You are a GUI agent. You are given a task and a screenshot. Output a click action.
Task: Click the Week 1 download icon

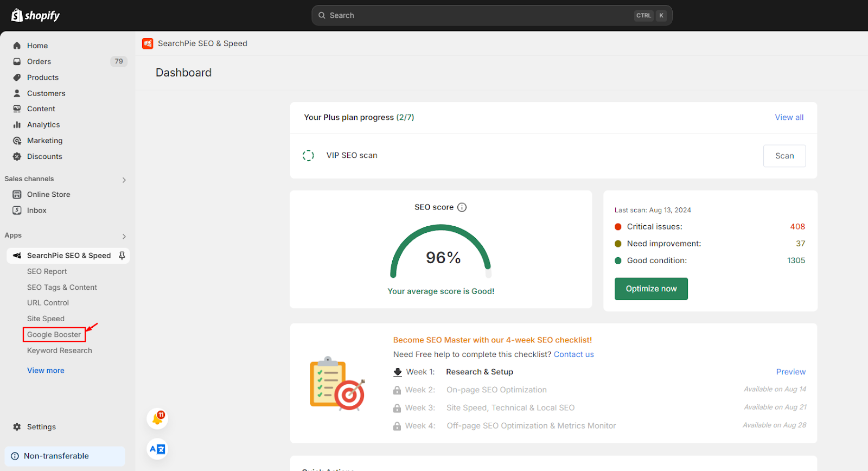click(398, 372)
